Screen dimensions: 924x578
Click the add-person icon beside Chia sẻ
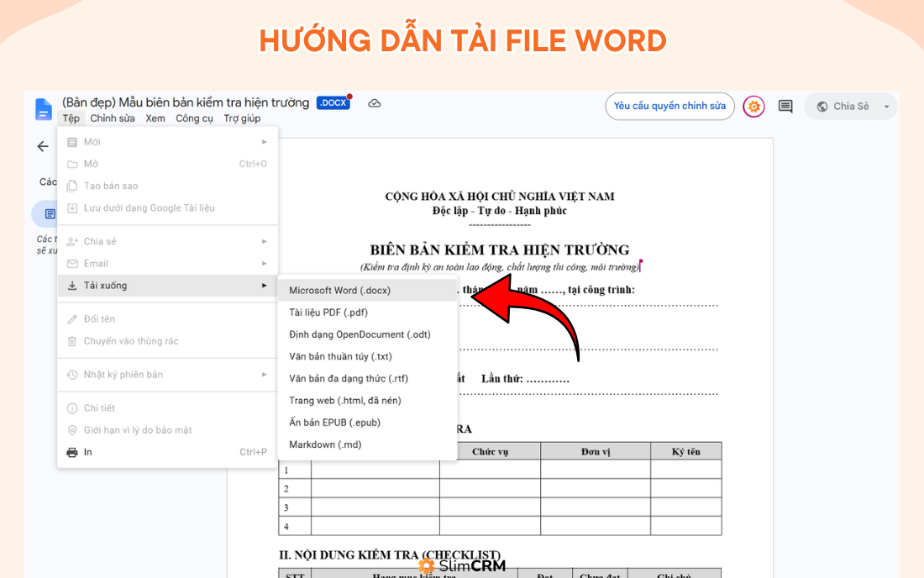coord(72,242)
